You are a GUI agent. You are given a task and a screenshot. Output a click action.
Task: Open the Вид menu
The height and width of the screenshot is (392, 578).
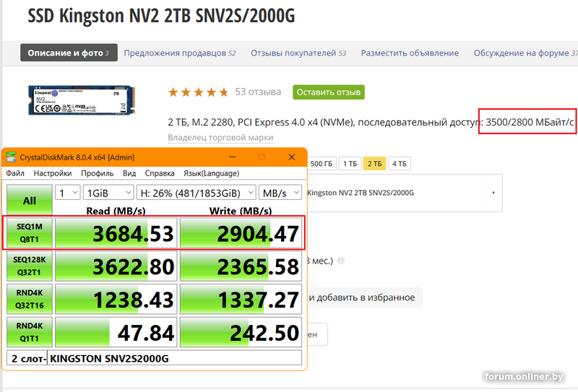pos(129,173)
